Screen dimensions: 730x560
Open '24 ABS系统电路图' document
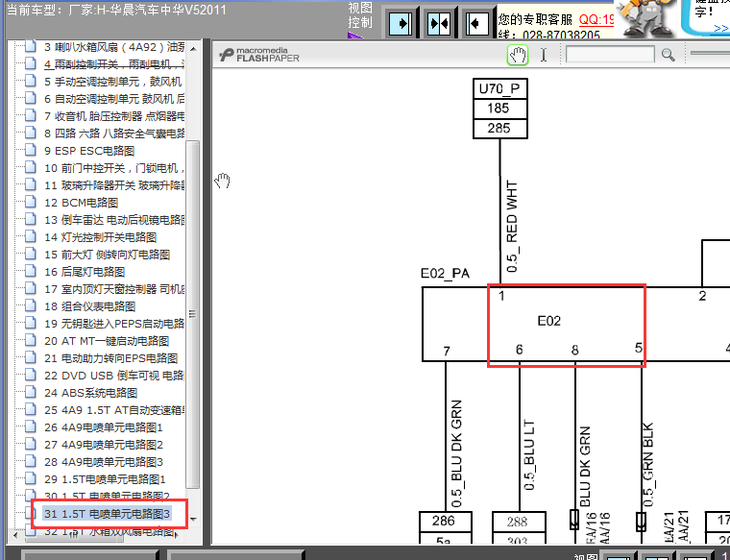[91, 393]
